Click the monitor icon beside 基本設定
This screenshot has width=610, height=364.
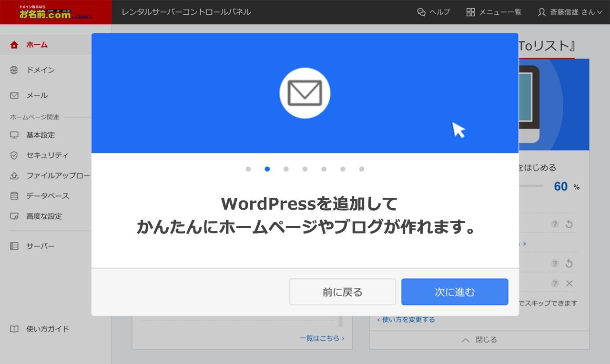pos(14,135)
